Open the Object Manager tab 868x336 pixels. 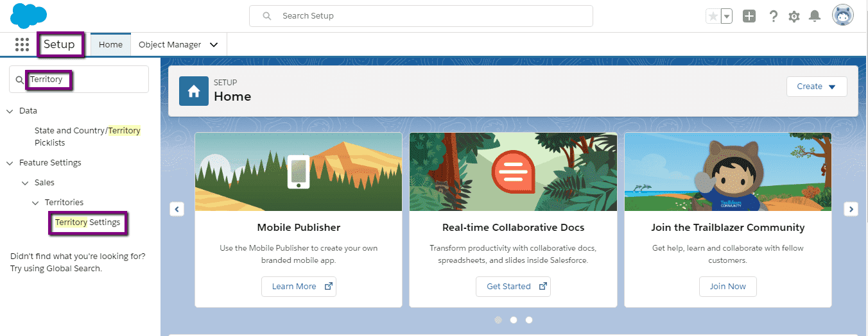169,45
